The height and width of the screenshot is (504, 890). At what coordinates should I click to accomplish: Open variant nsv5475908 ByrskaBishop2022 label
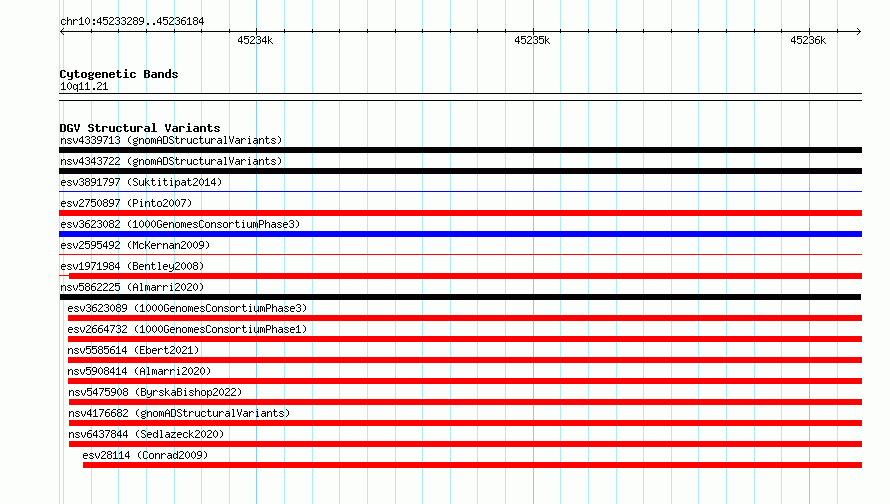pyautogui.click(x=155, y=392)
